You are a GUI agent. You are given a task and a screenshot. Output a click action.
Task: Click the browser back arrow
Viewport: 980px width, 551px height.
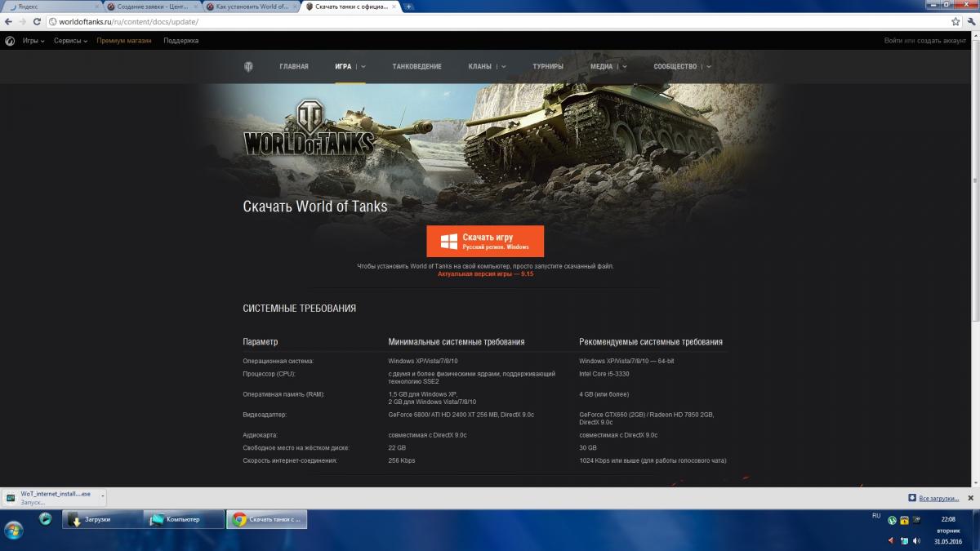(x=9, y=22)
